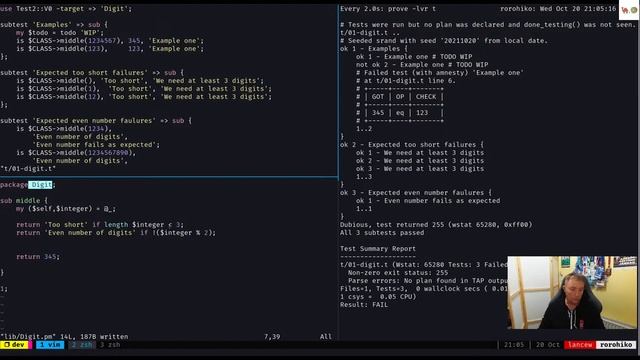The width and height of the screenshot is (640, 360).
Task: Click the '20 Oct' date in status bar
Action: click(547, 345)
